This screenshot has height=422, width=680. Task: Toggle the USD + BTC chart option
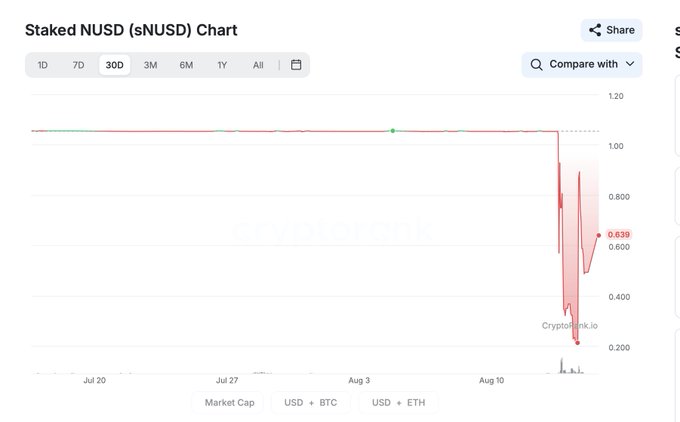[x=311, y=402]
